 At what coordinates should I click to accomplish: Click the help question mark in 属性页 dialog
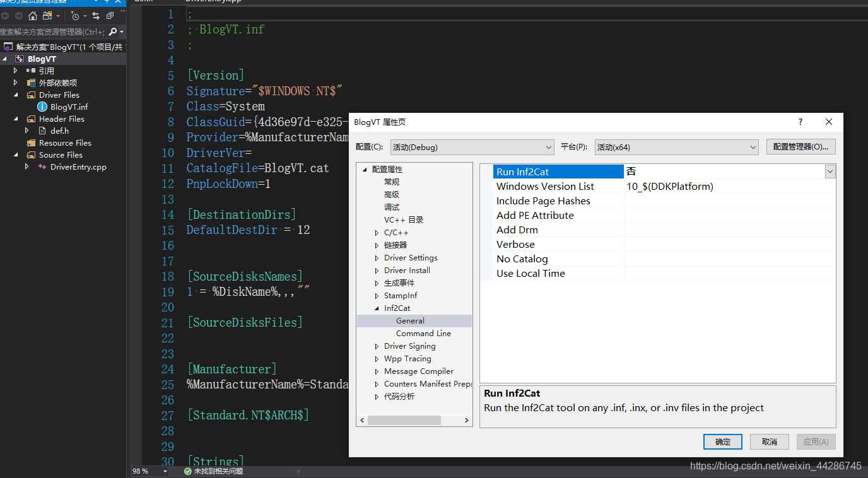tap(801, 122)
